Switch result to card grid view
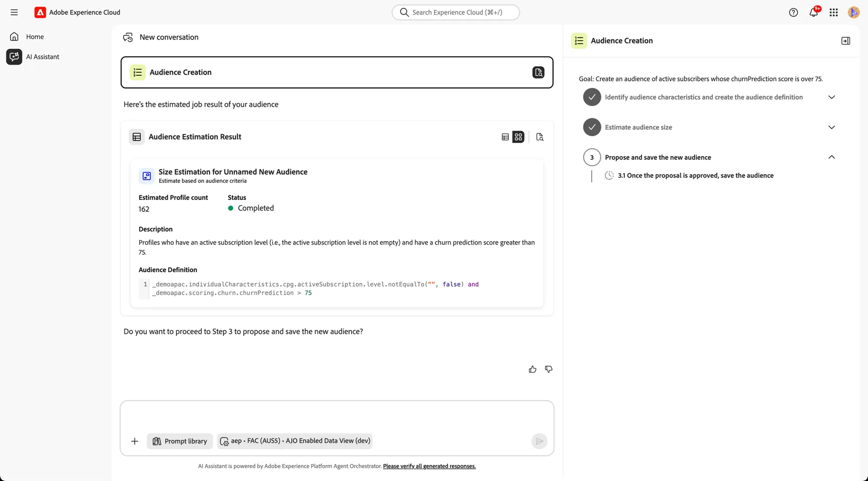Viewport: 868px width, 481px height. (x=518, y=137)
